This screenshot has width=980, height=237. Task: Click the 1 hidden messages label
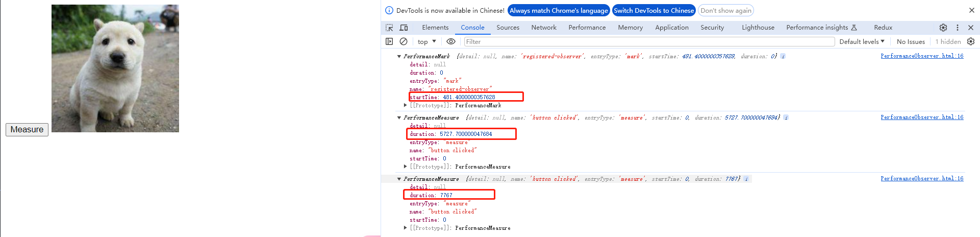[x=948, y=41]
